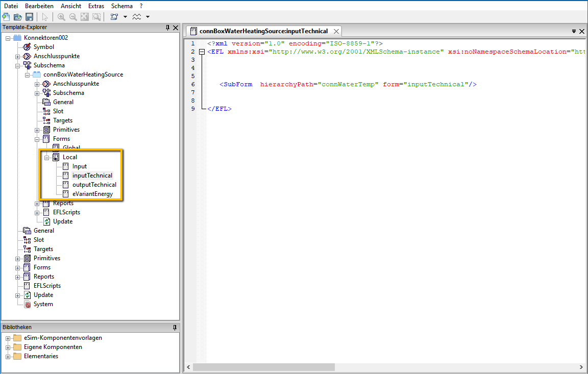The width and height of the screenshot is (588, 374).
Task: Collapse Forms under connBoxWaterHeatingSource
Action: (x=37, y=139)
